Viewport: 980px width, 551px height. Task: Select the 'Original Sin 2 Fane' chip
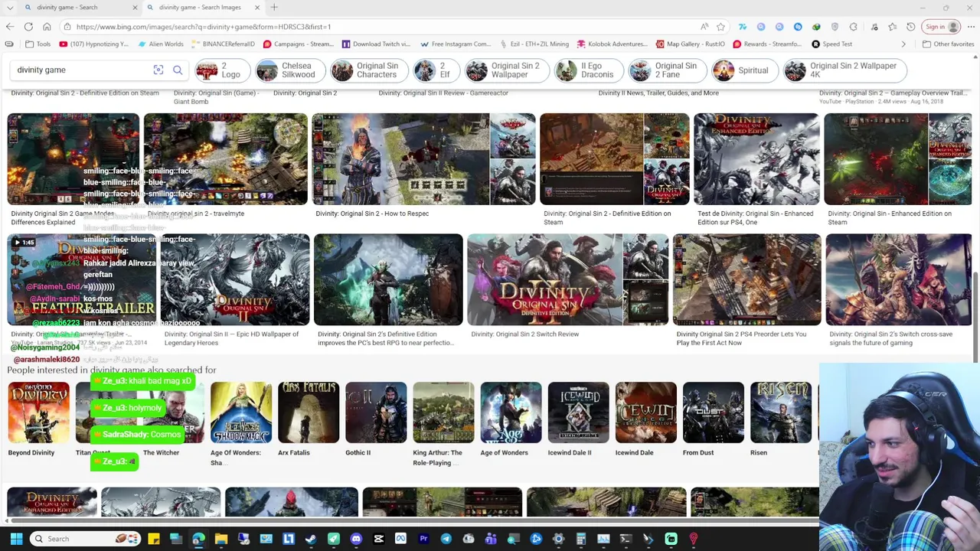pos(667,70)
